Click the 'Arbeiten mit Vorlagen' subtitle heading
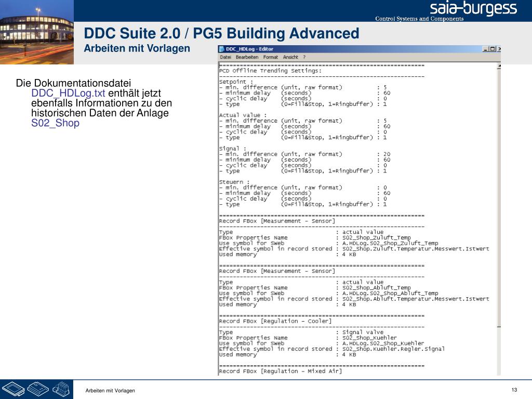The height and width of the screenshot is (399, 532). [x=137, y=48]
